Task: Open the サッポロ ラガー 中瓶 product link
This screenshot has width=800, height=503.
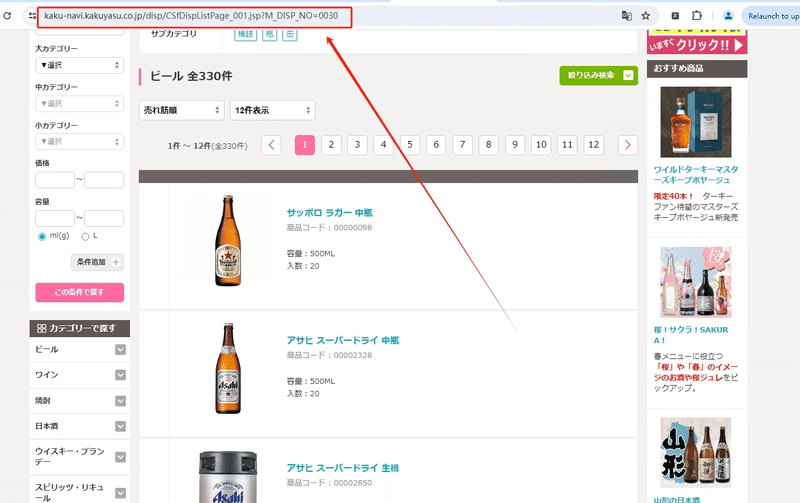Action: pyautogui.click(x=330, y=213)
